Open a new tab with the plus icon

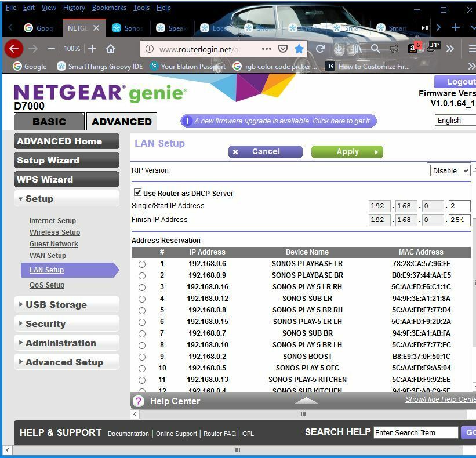pos(455,28)
